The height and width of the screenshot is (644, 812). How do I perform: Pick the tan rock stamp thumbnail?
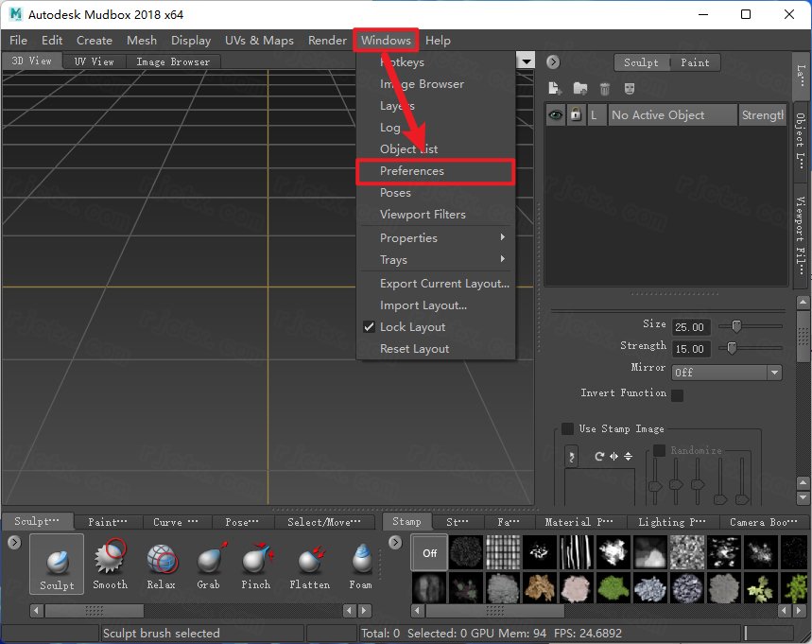540,587
